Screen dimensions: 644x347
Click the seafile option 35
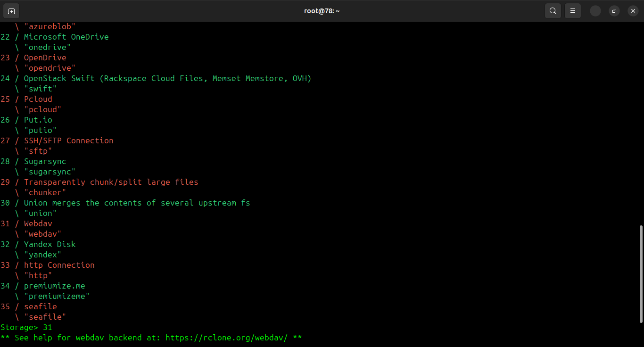(29, 306)
